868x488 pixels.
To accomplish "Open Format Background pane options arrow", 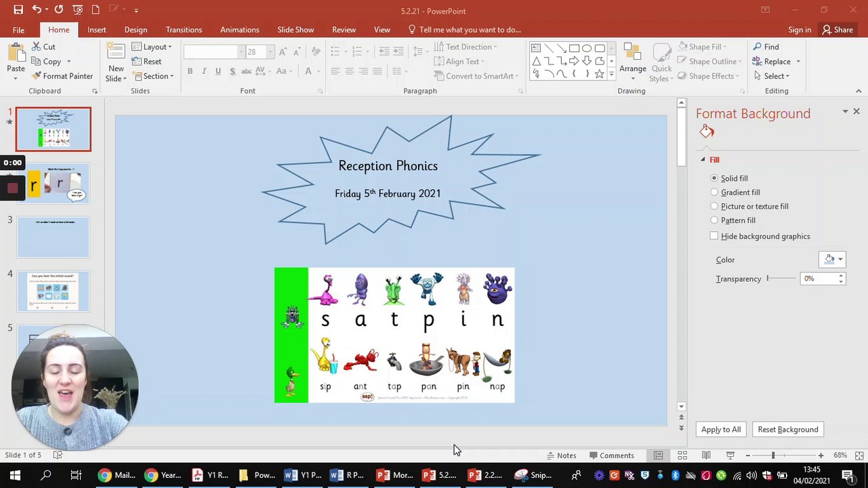I will (845, 111).
